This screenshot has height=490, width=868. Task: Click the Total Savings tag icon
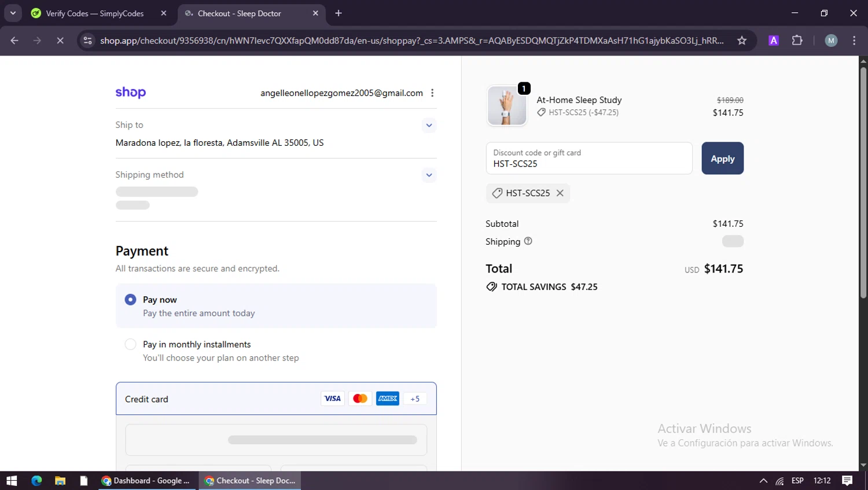coord(492,287)
